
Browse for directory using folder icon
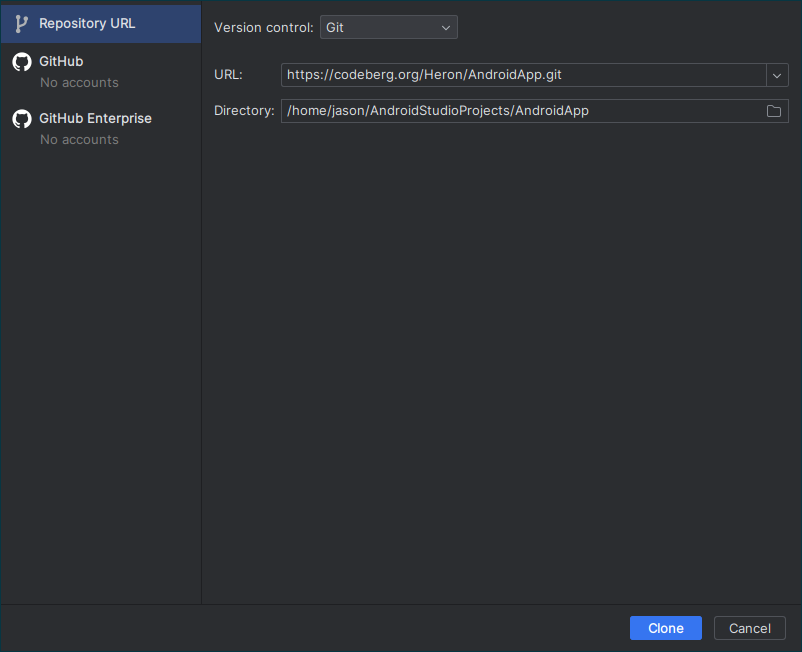coord(774,111)
